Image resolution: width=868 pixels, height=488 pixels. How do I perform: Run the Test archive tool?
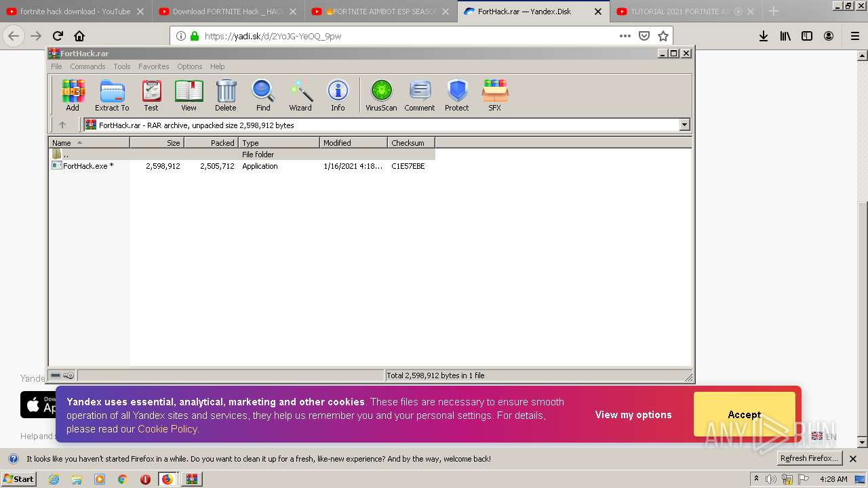click(151, 95)
